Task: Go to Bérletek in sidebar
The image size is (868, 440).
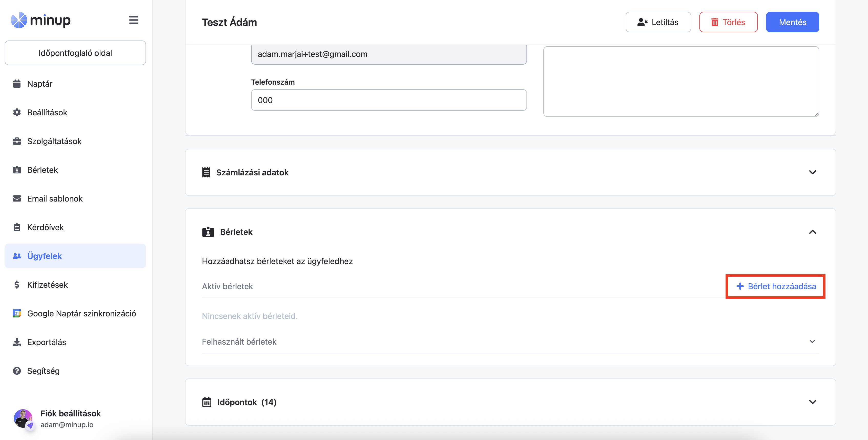Action: 43,170
